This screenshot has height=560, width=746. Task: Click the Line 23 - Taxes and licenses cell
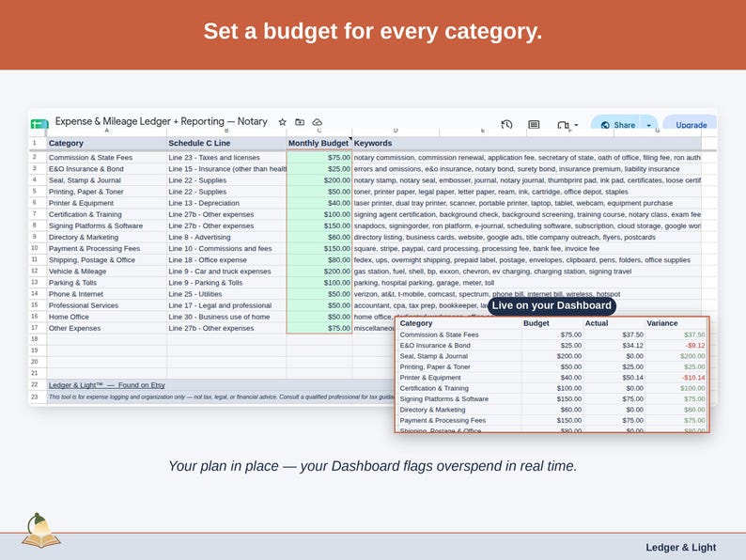pos(226,158)
